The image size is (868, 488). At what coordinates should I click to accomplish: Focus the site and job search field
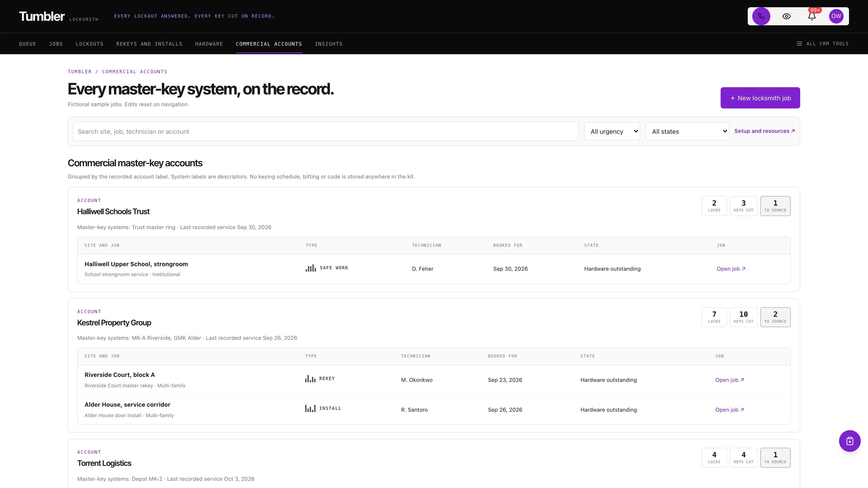325,131
